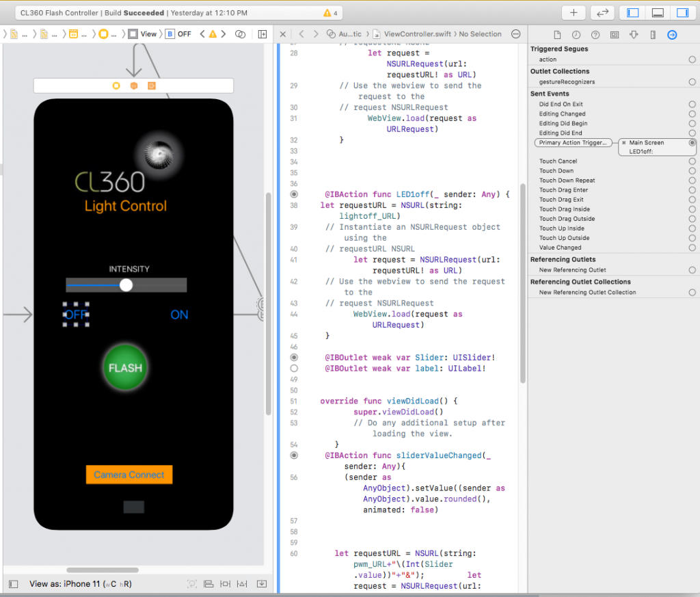Click the Slider IBOutlet connection circle
Image resolution: width=700 pixels, height=597 pixels.
[x=294, y=357]
